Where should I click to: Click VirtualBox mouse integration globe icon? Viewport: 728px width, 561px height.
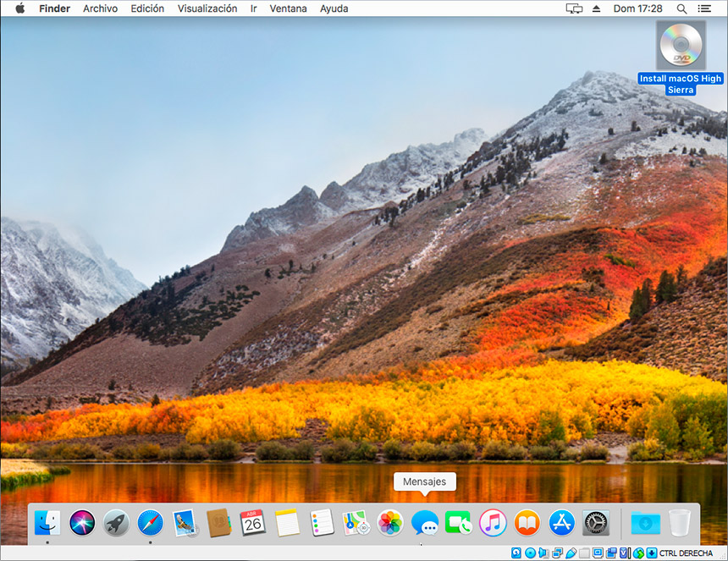(x=638, y=553)
